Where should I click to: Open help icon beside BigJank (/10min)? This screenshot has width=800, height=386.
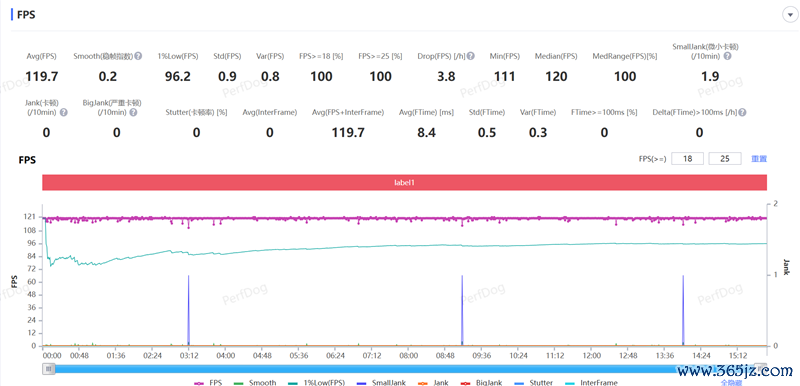133,112
